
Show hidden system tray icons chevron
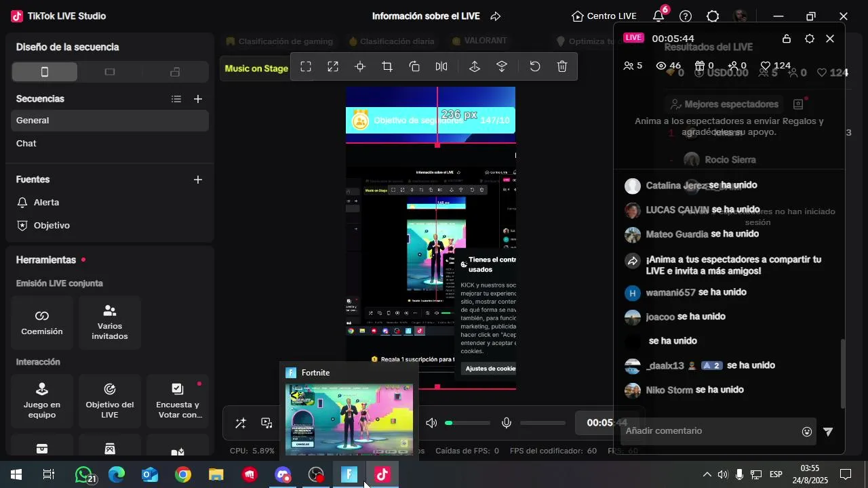[x=707, y=475]
